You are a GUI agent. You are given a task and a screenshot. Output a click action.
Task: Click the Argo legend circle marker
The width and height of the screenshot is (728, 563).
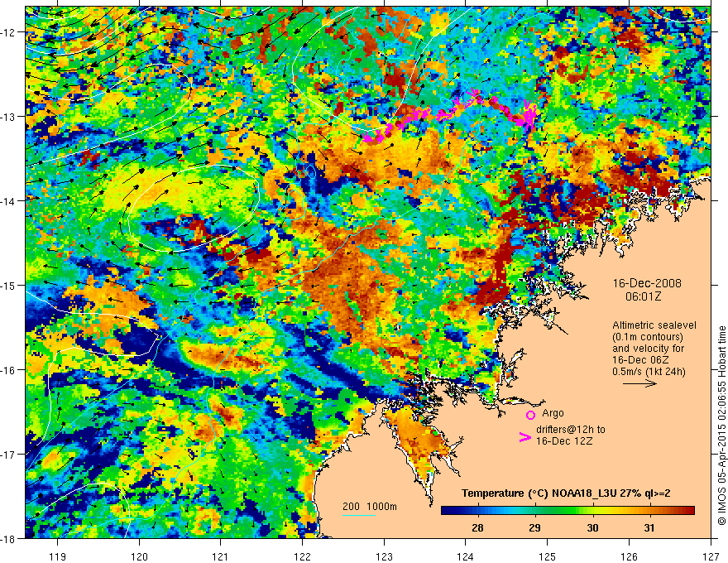click(530, 415)
